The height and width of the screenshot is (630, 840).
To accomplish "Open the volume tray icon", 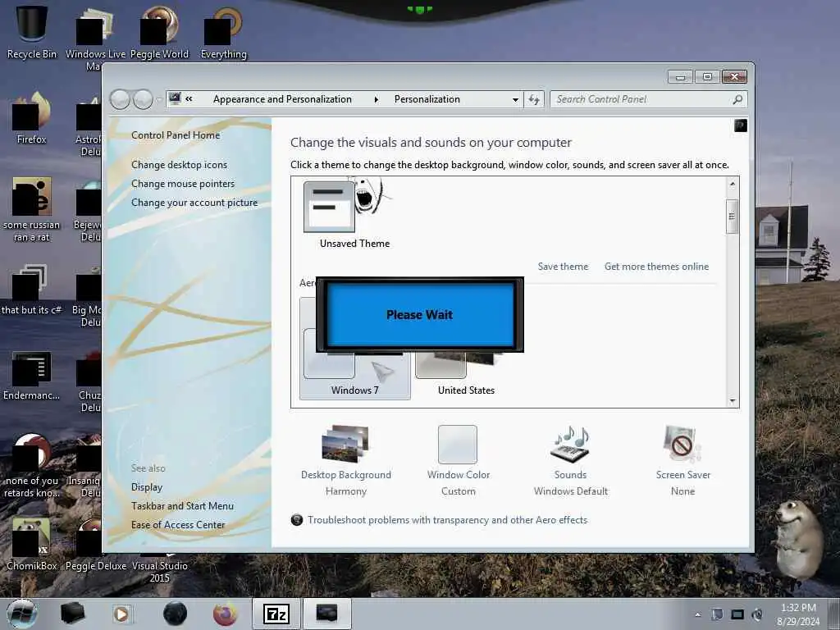I will [757, 614].
